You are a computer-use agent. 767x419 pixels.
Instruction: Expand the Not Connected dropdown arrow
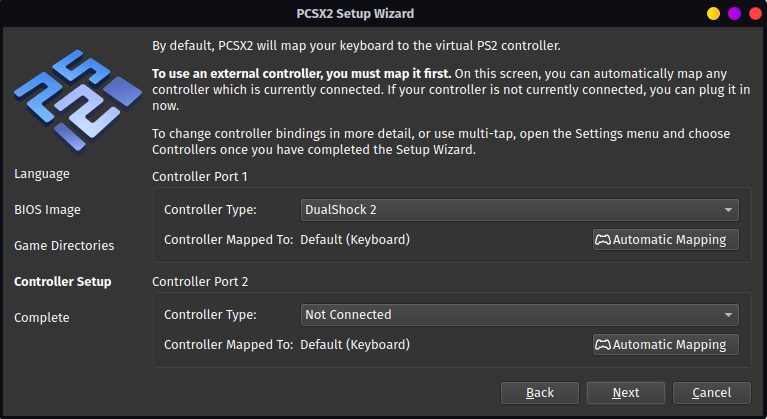pos(728,315)
